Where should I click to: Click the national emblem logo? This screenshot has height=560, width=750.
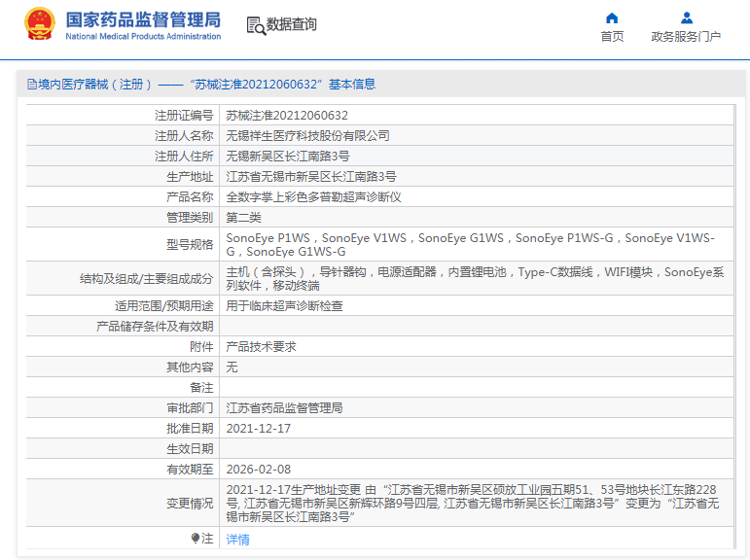(x=39, y=24)
